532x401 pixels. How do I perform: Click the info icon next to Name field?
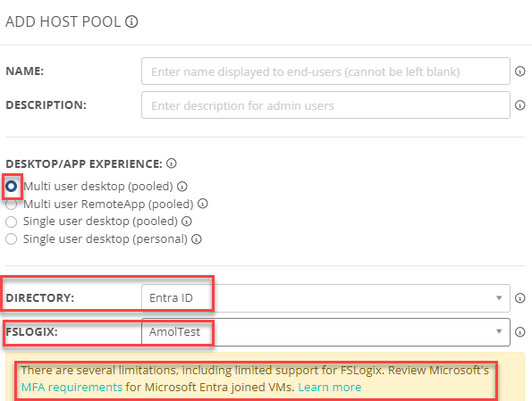pyautogui.click(x=519, y=71)
